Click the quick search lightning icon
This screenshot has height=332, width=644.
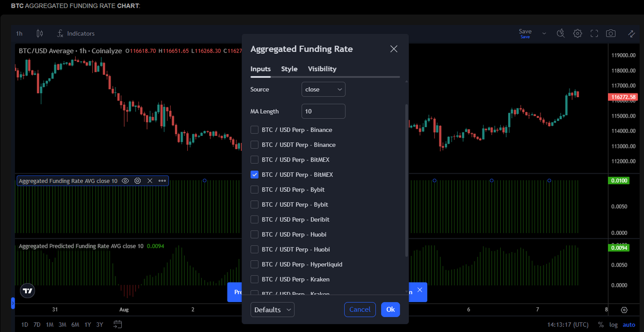tap(560, 33)
